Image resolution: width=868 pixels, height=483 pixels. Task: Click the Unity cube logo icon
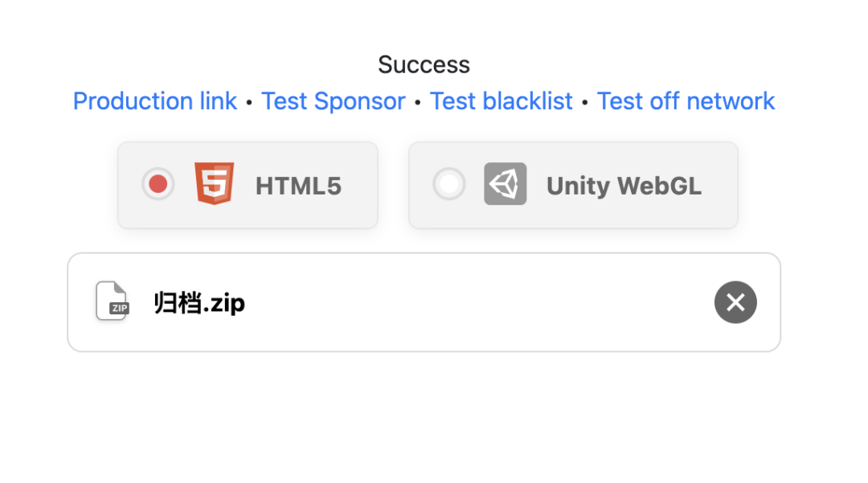click(x=505, y=184)
